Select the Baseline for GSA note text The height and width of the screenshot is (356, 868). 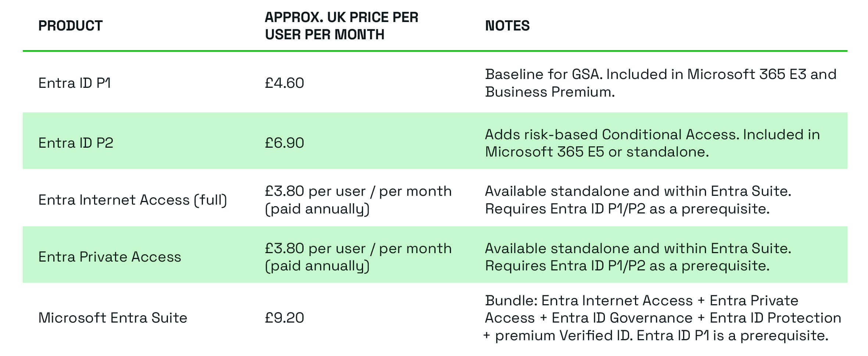click(x=661, y=83)
